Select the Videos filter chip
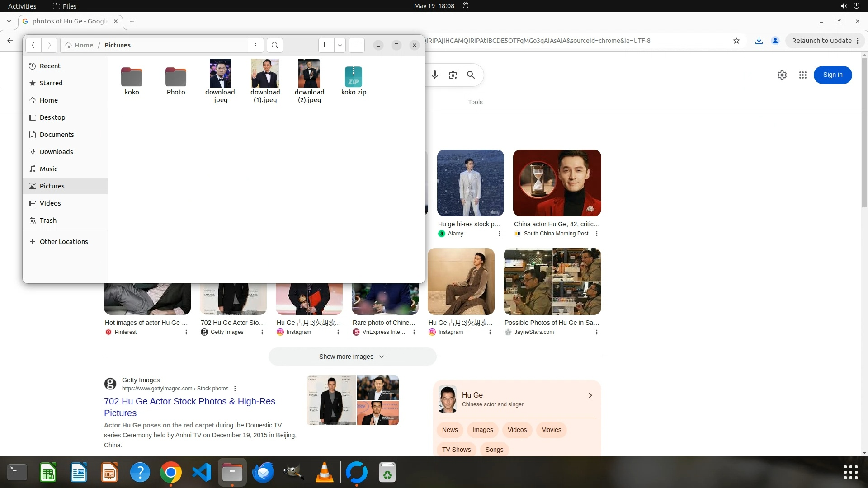The image size is (868, 488). (517, 430)
